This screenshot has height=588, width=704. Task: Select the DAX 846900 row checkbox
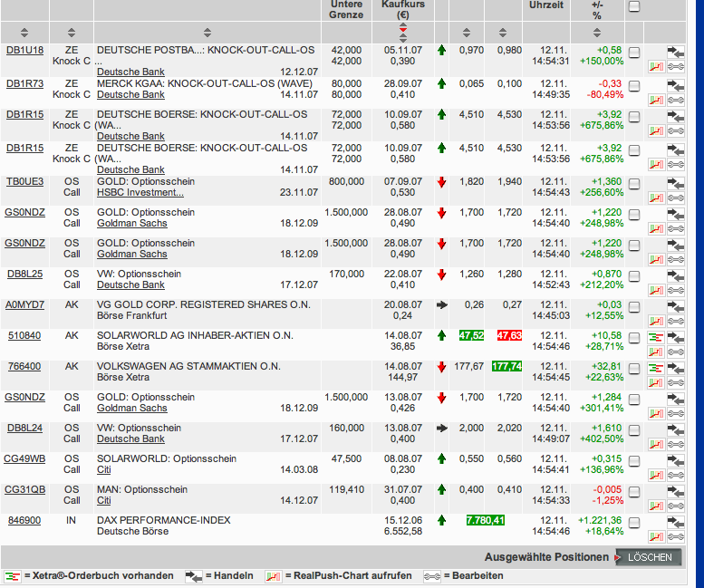[x=634, y=523]
